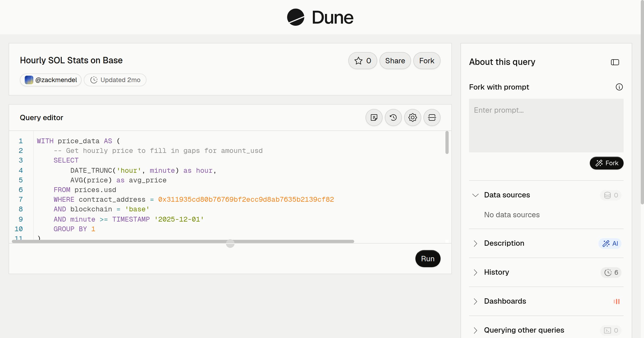The width and height of the screenshot is (644, 338).
Task: Click the editor resize handle
Action: [230, 244]
